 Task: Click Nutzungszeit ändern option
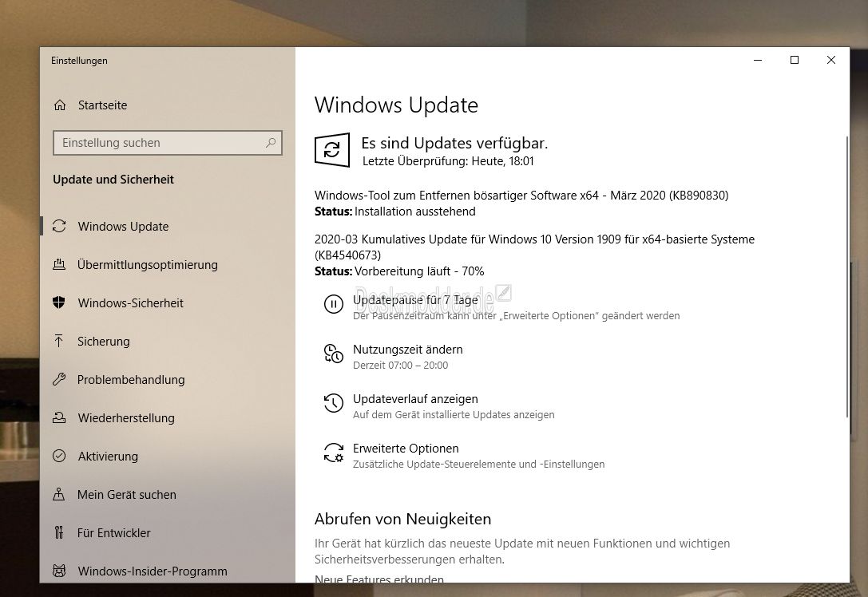407,350
